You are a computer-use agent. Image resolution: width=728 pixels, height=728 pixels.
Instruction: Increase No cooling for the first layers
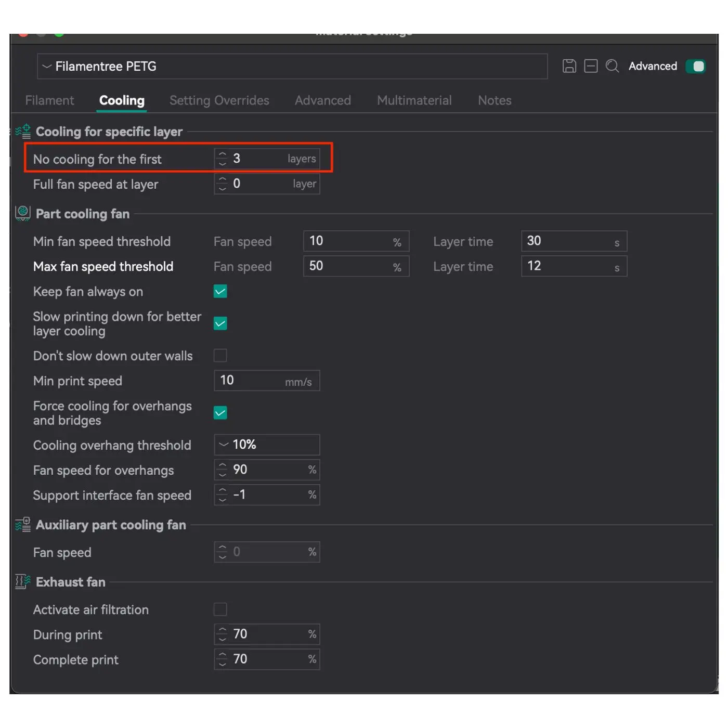pyautogui.click(x=223, y=154)
